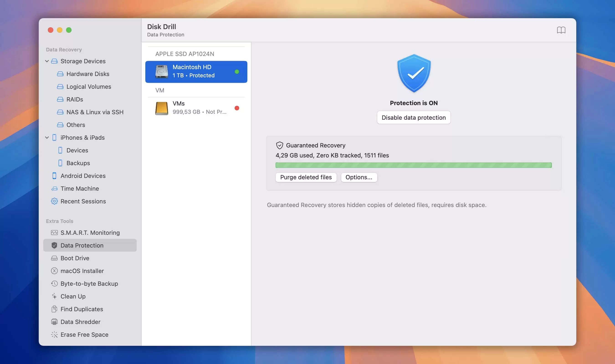Viewport: 615px width, 364px height.
Task: Click Disable data protection button
Action: click(x=414, y=117)
